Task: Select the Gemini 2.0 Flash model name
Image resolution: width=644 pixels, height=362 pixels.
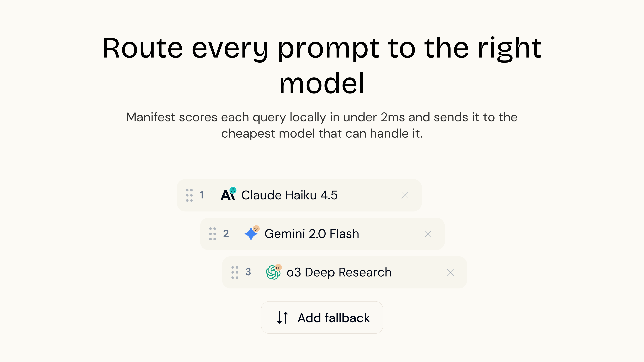Action: pos(312,234)
